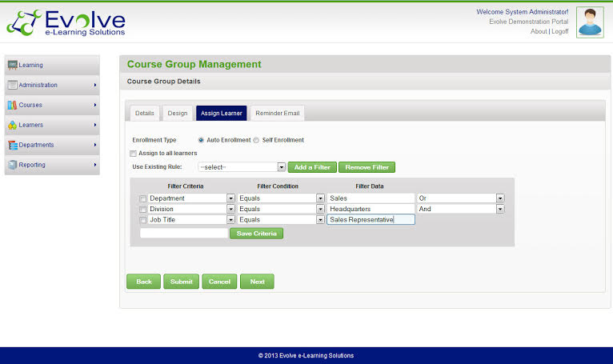Viewport: 613px width, 364px height.
Task: Click the Save Criteria button
Action: (x=256, y=234)
